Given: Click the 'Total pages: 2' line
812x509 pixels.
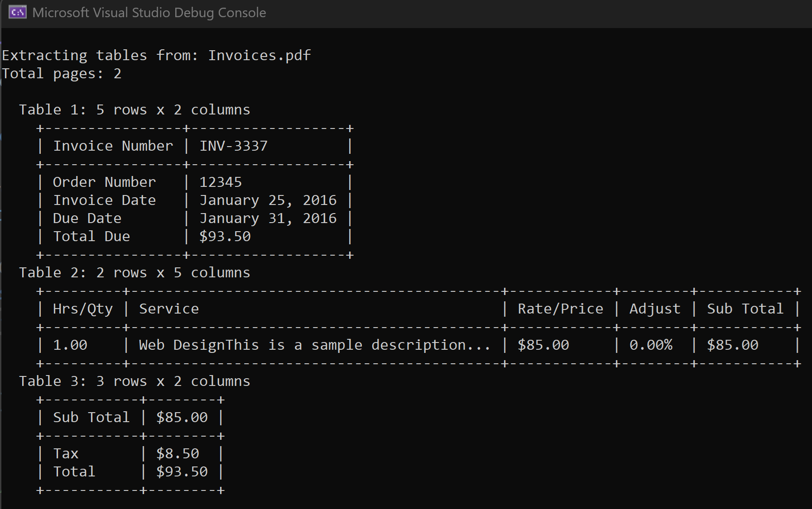Looking at the screenshot, I should (62, 73).
